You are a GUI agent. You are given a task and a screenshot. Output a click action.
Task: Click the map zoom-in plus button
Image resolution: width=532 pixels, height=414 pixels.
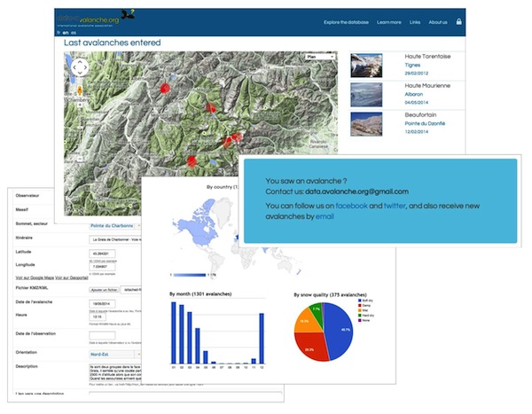click(x=80, y=105)
